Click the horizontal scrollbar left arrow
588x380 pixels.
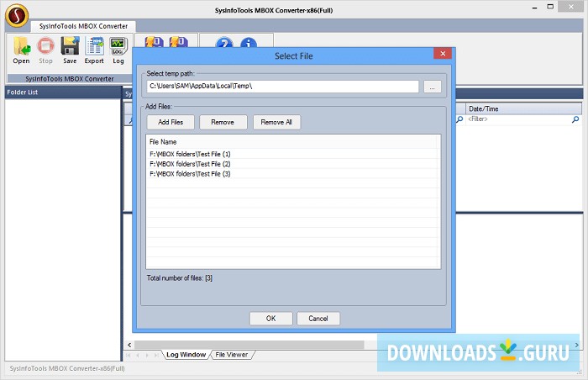129,345
